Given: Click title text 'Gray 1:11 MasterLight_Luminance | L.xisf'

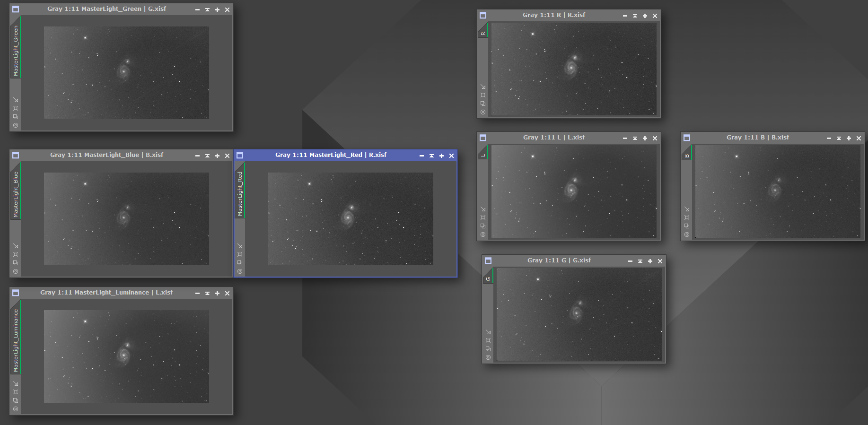Looking at the screenshot, I should pyautogui.click(x=106, y=293).
